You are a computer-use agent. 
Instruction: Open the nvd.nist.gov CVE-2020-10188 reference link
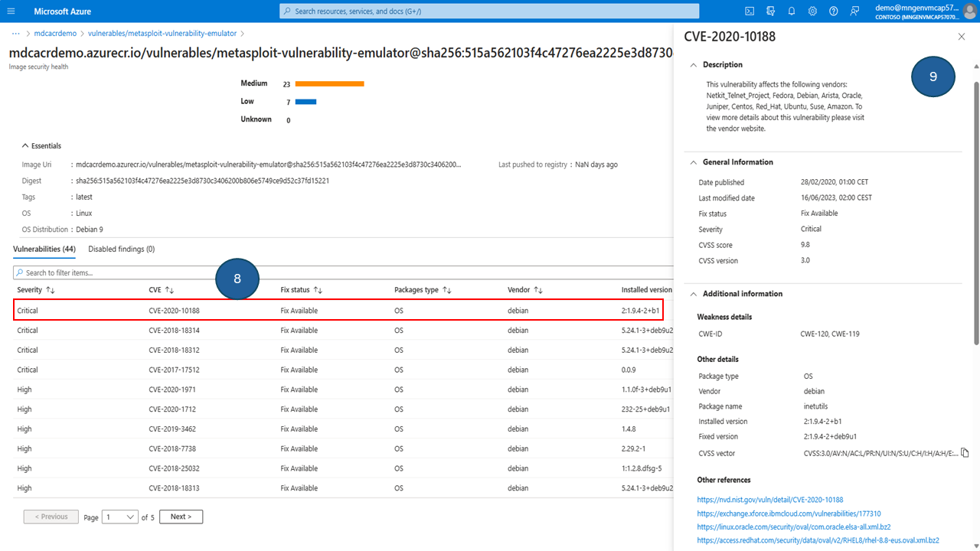769,500
